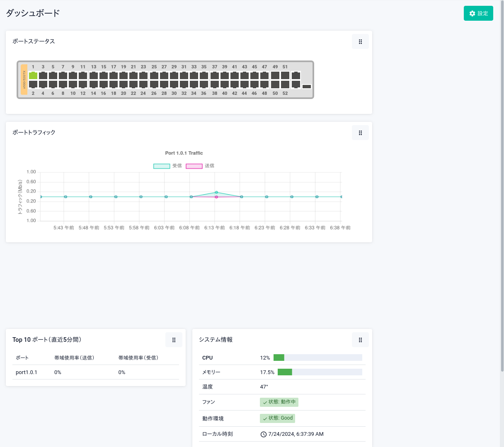This screenshot has height=447, width=504.
Task: Click the CPU usage progress bar
Action: [317, 358]
